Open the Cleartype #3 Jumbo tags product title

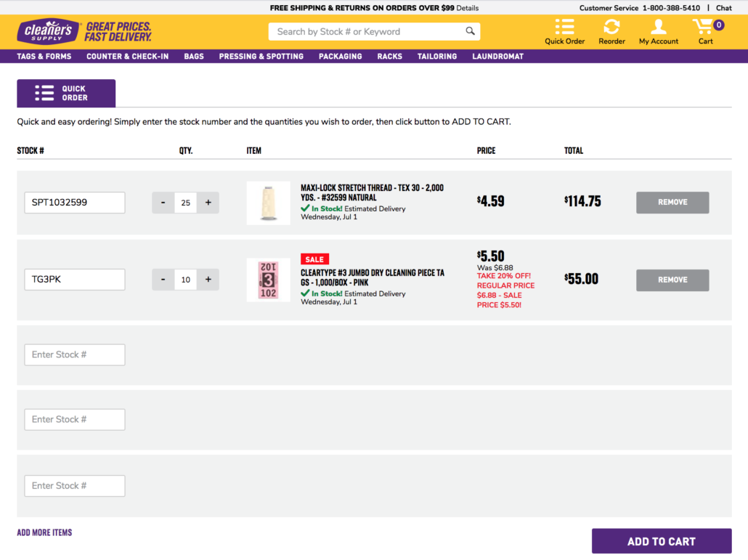(x=372, y=277)
